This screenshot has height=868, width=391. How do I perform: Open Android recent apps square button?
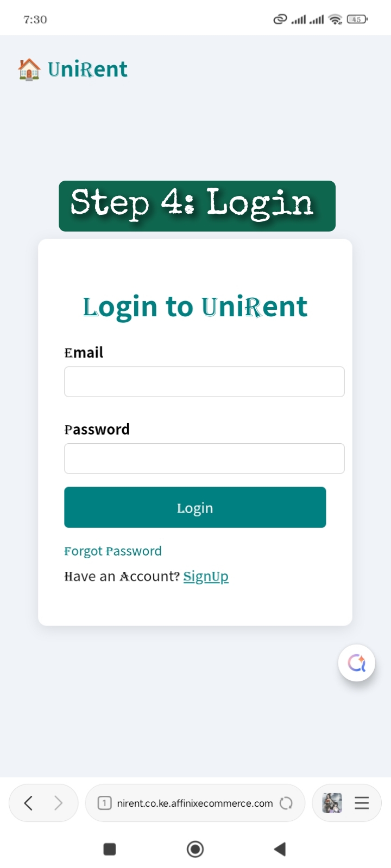110,849
